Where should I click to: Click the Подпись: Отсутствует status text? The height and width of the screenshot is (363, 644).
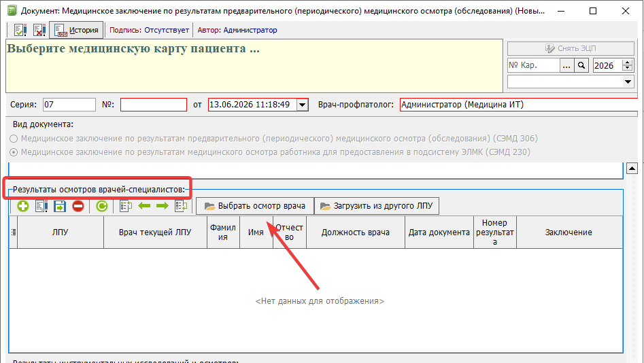[x=149, y=30]
